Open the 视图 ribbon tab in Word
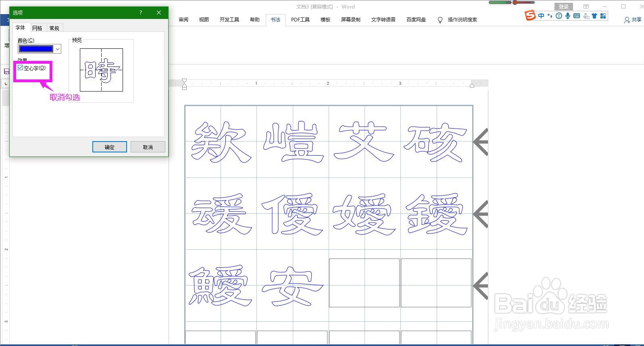 [x=204, y=19]
